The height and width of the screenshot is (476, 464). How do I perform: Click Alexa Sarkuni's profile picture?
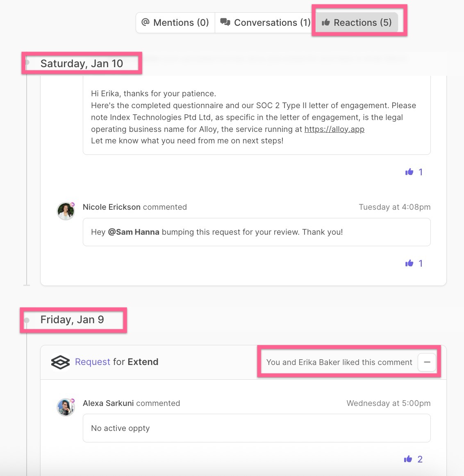(66, 407)
